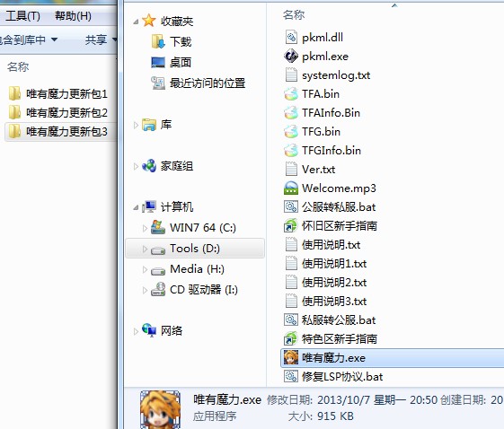Click the systemlog.txt document icon
Image resolution: width=504 pixels, height=429 pixels.
click(x=291, y=75)
